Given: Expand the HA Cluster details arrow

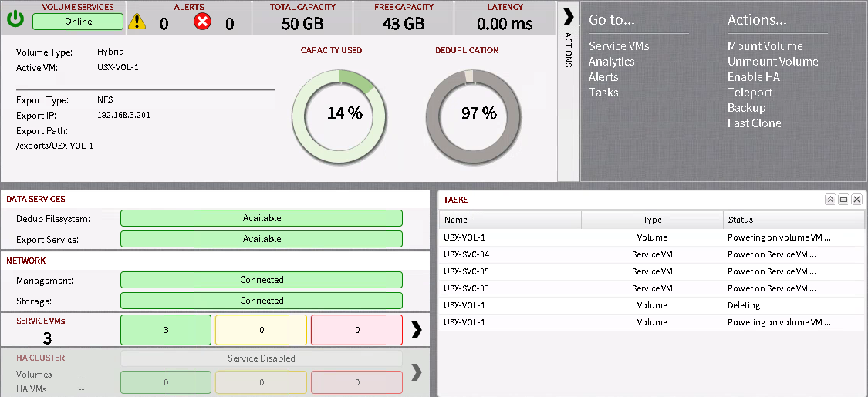Looking at the screenshot, I should point(416,372).
